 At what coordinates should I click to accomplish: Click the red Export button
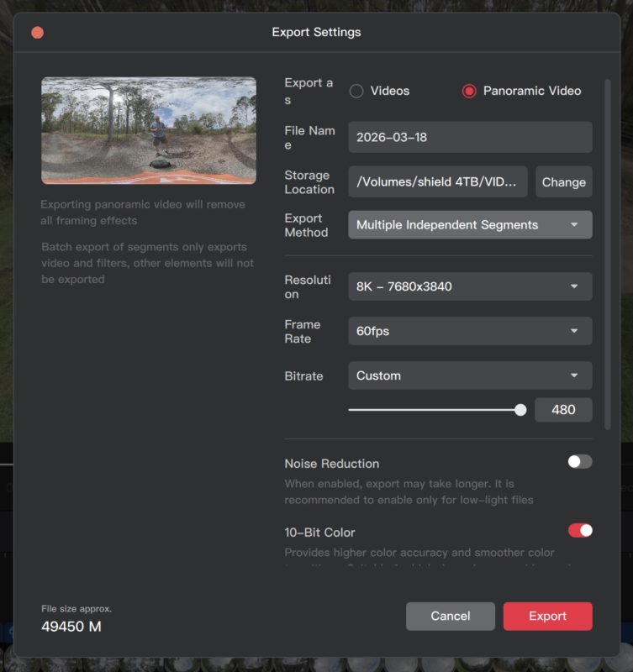(x=547, y=616)
